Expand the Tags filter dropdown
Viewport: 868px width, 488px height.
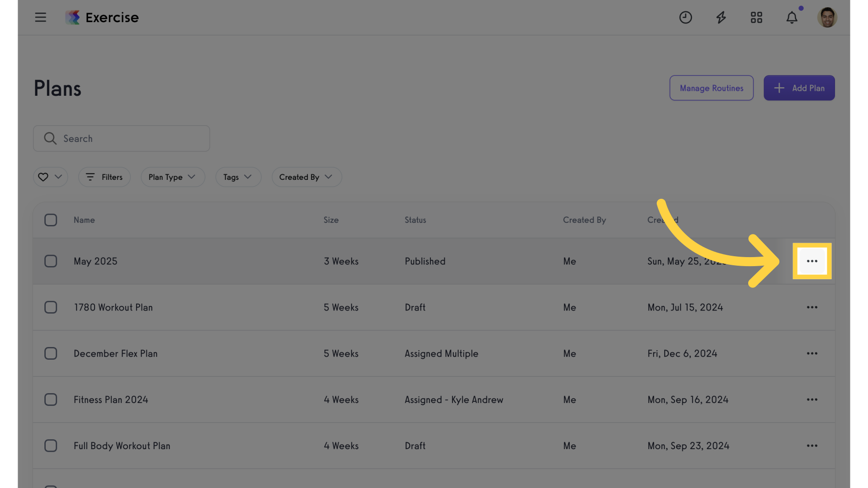(x=238, y=177)
